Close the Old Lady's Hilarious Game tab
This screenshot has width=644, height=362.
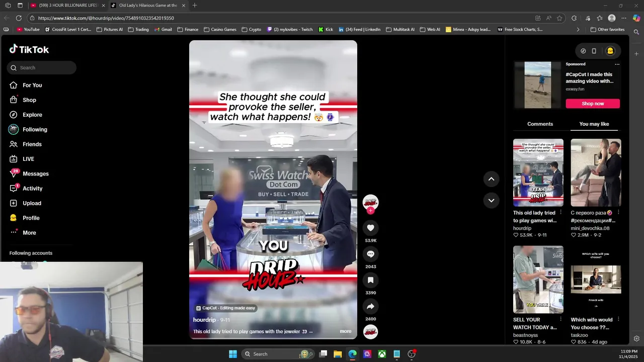click(x=184, y=6)
